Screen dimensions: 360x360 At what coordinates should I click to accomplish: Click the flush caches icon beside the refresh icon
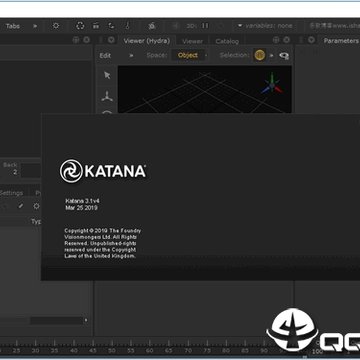pyautogui.click(x=96, y=26)
